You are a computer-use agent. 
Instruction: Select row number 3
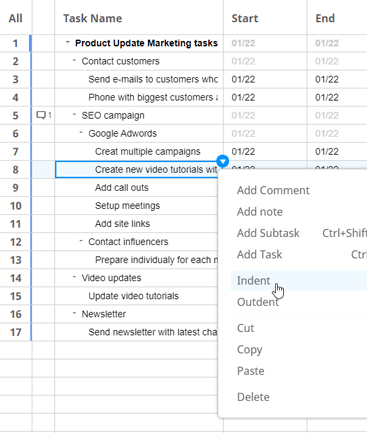point(15,79)
